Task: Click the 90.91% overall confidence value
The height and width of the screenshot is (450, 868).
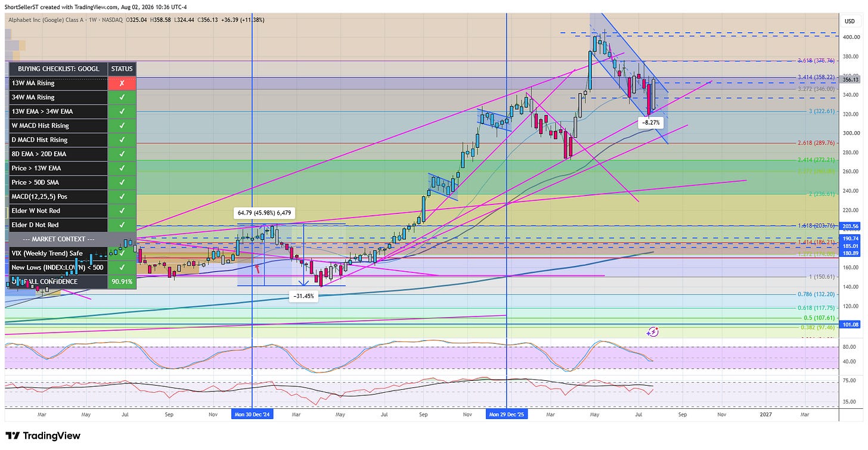Action: tap(122, 282)
